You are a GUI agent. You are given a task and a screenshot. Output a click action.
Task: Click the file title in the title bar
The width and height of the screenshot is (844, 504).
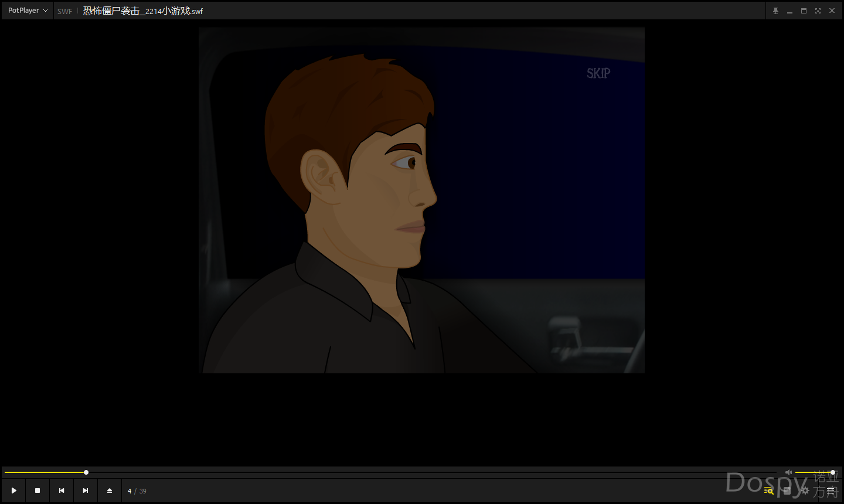(142, 11)
